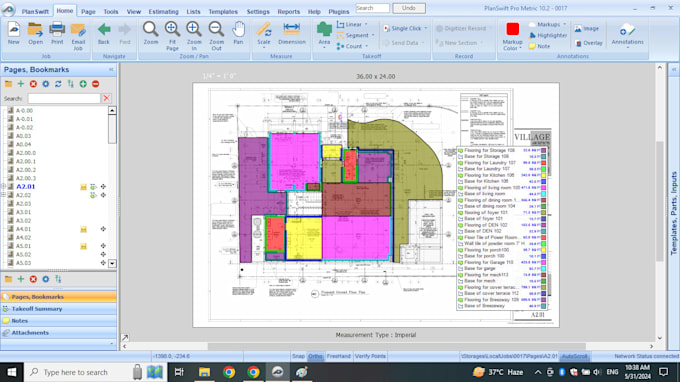Screen dimensions: 680x382
Task: Toggle Single Click takeoff mode
Action: 403,29
